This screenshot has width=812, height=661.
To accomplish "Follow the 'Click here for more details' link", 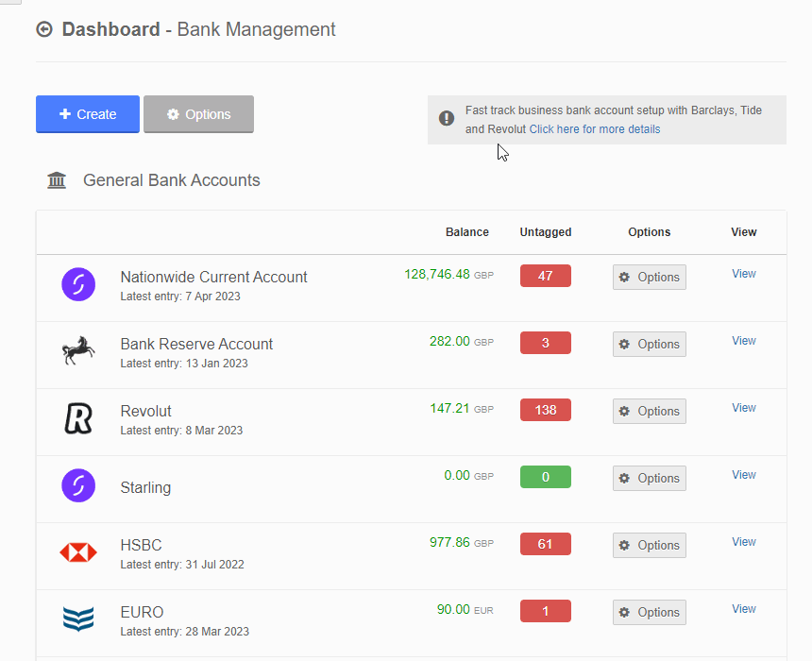I will coord(594,129).
